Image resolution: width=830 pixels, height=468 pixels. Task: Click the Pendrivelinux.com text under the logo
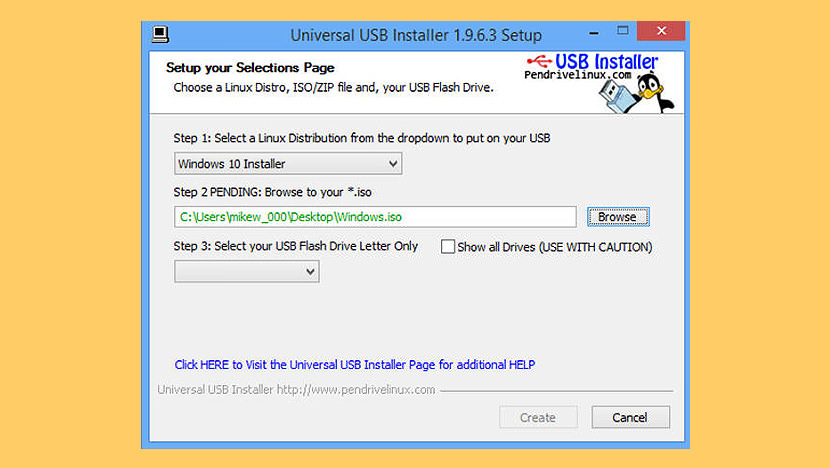click(x=578, y=75)
